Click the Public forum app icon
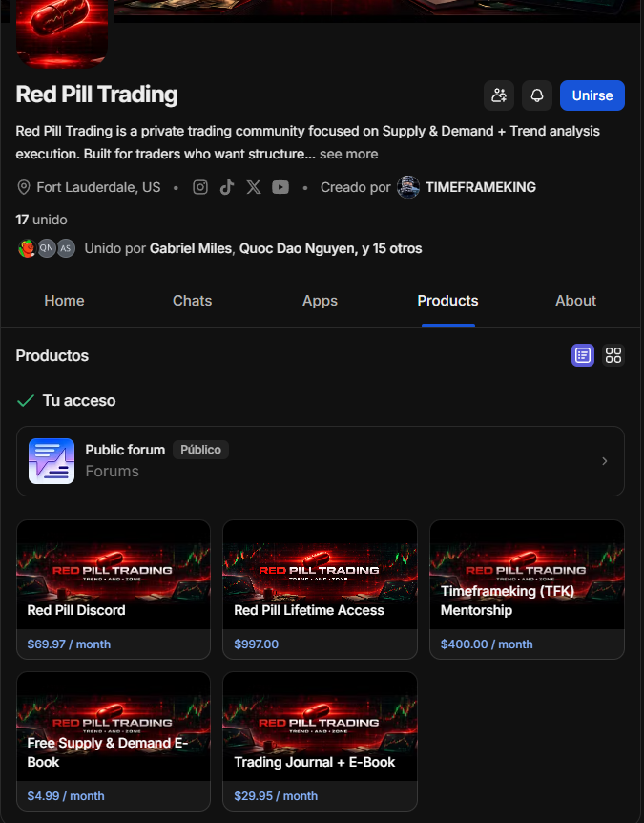 pos(52,461)
